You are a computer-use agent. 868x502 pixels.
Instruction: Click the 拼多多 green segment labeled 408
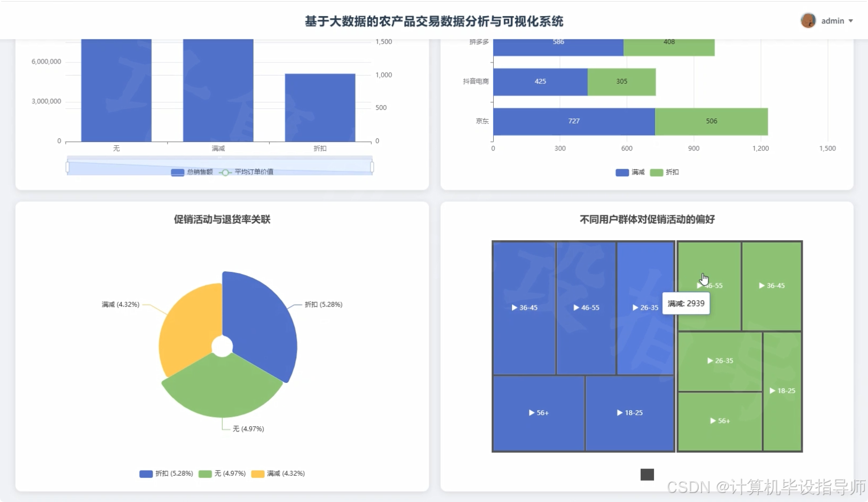(x=669, y=48)
